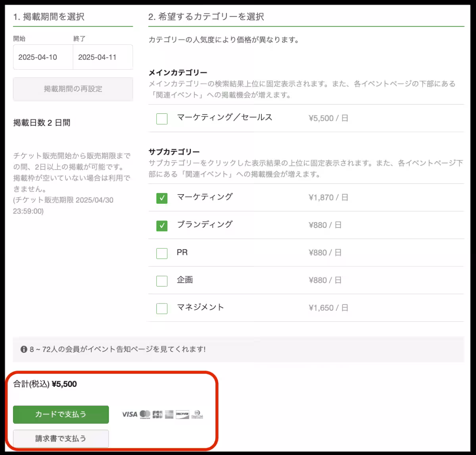The height and width of the screenshot is (455, 476).
Task: Click the 合計(税込) total amount text
Action: point(45,384)
